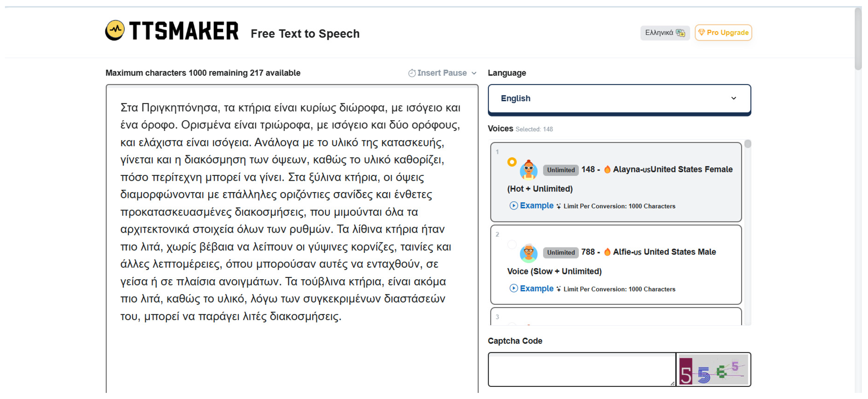Screen dimensions: 868x399
Task: Click the Free Text to Speech heading
Action: point(305,34)
